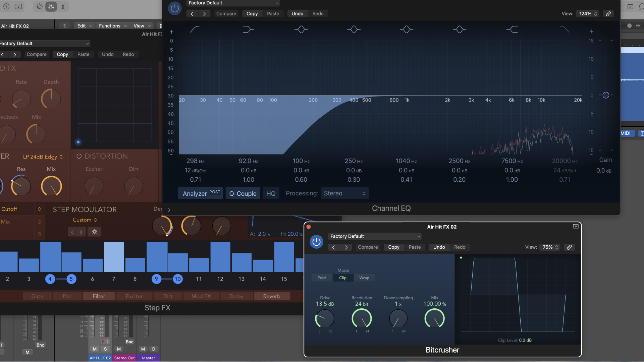Click the mixer icon in top toolbar
644x362 pixels.
[51, 7]
